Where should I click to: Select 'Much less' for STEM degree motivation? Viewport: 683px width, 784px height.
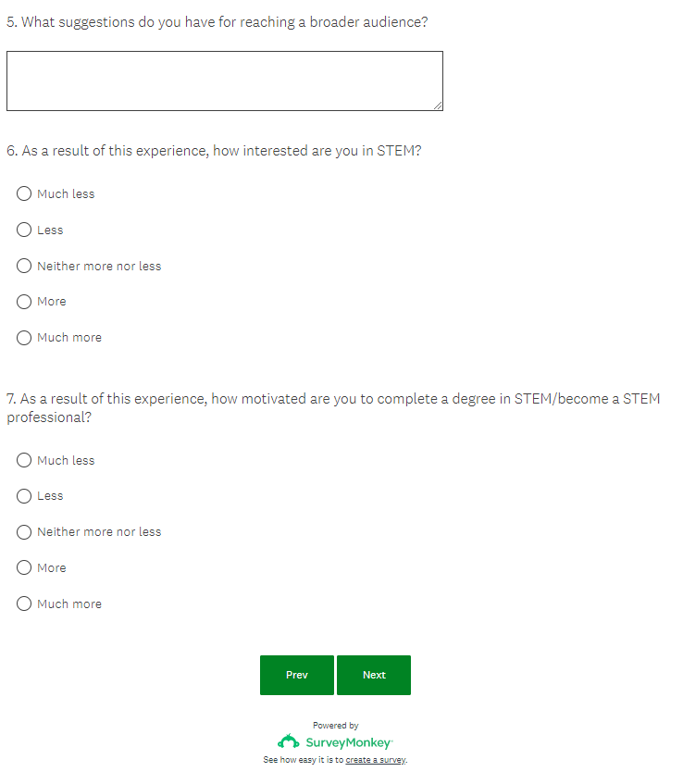(24, 460)
